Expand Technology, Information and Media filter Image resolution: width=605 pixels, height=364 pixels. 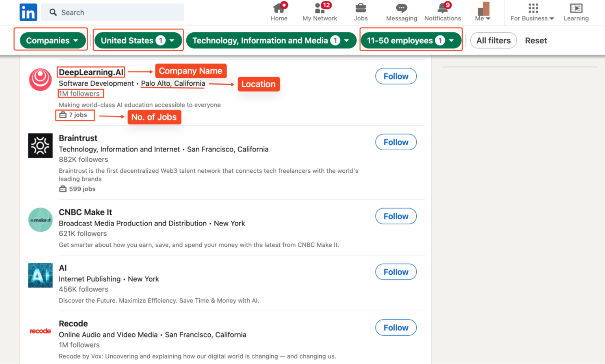tap(271, 41)
